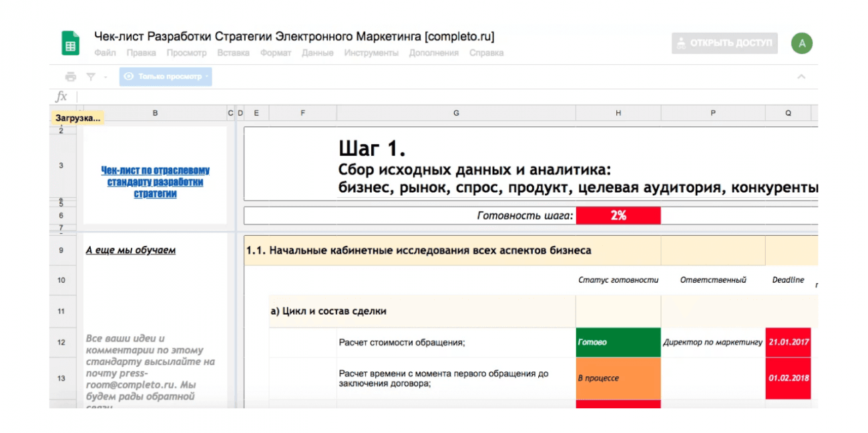Select row 6 header
The width and height of the screenshot is (868, 433).
click(61, 216)
